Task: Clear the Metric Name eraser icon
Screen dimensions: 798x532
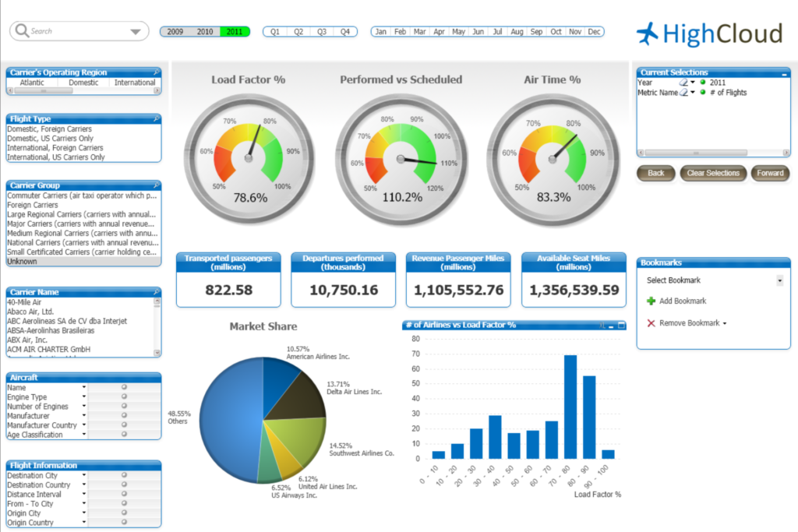Action: point(683,92)
